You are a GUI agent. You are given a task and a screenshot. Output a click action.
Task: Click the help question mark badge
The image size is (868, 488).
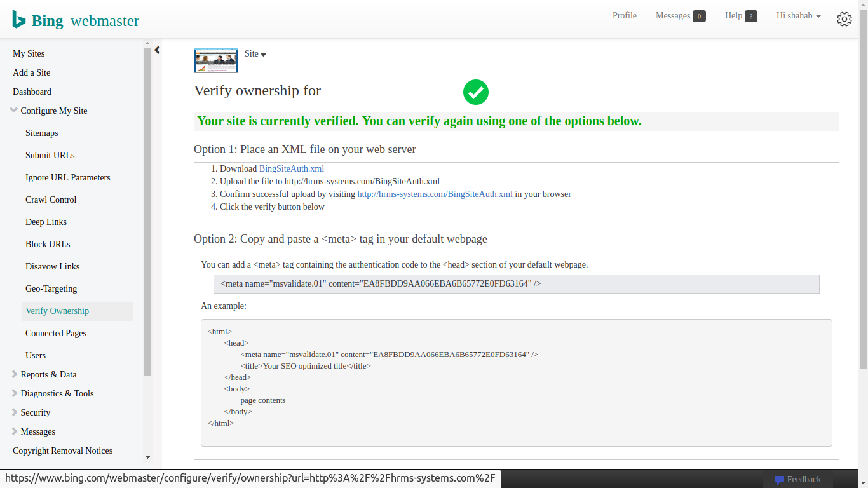pos(751,17)
